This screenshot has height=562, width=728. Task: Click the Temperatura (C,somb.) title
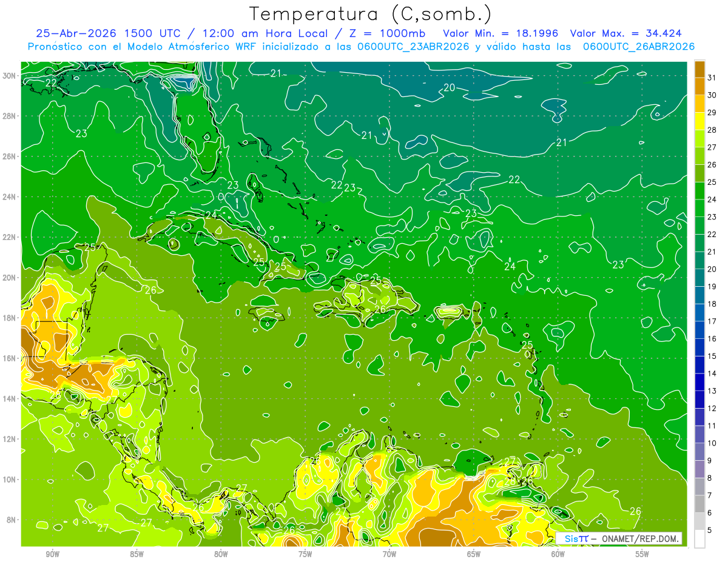[371, 14]
